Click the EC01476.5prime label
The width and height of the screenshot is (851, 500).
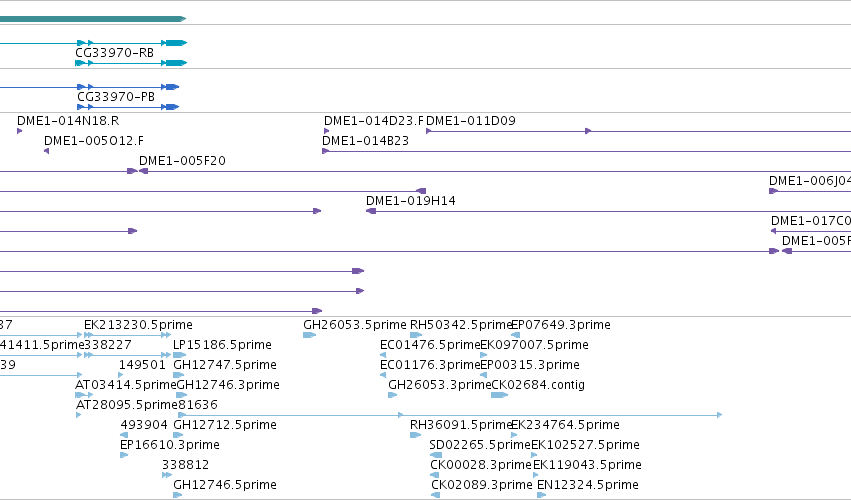pyautogui.click(x=430, y=345)
